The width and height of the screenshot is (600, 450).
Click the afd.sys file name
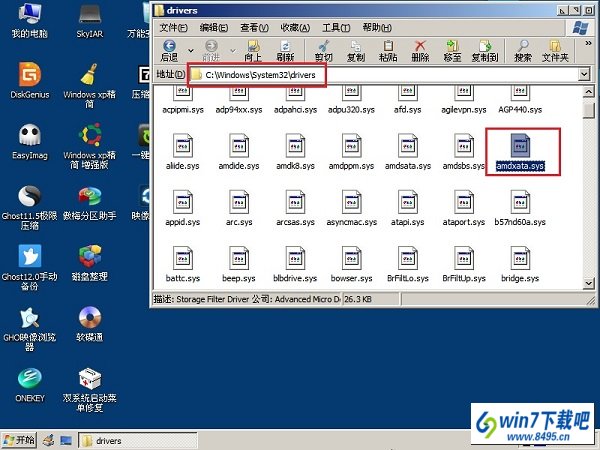(408, 110)
